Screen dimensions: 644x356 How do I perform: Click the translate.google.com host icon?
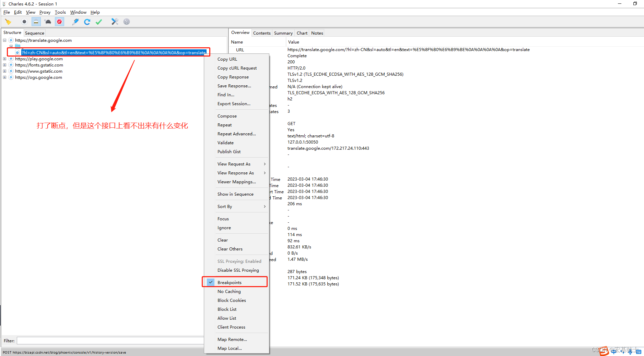[11, 40]
